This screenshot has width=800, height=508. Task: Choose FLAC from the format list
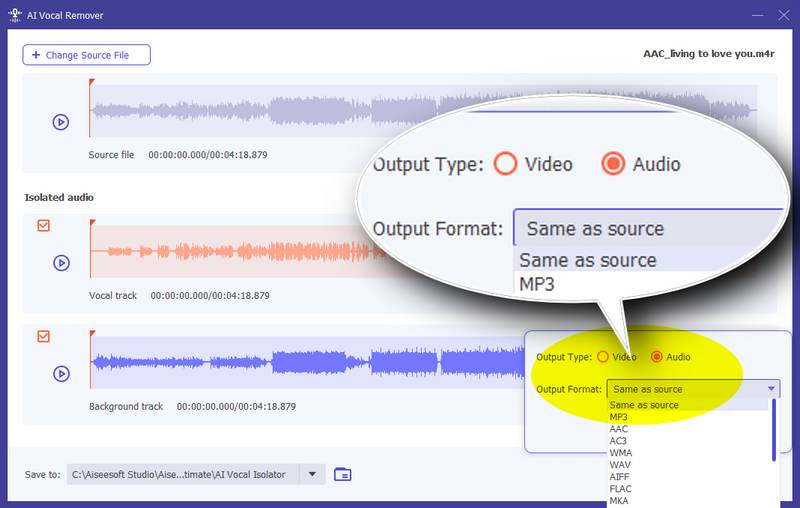621,489
